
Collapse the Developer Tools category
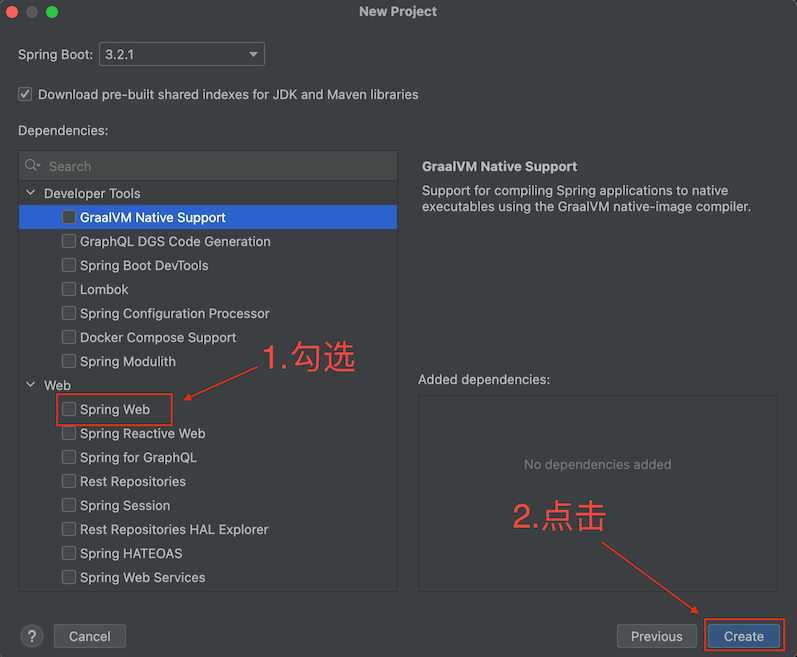pyautogui.click(x=30, y=193)
